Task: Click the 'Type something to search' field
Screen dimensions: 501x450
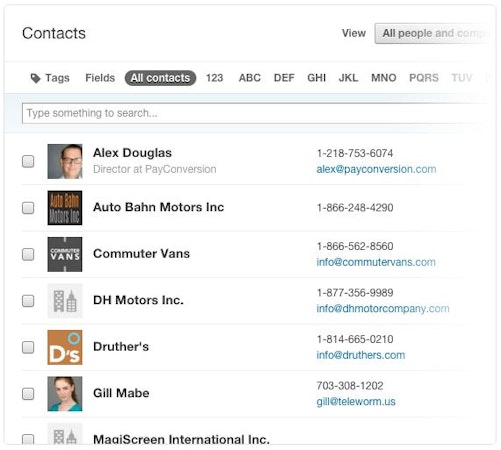Action: tap(255, 113)
